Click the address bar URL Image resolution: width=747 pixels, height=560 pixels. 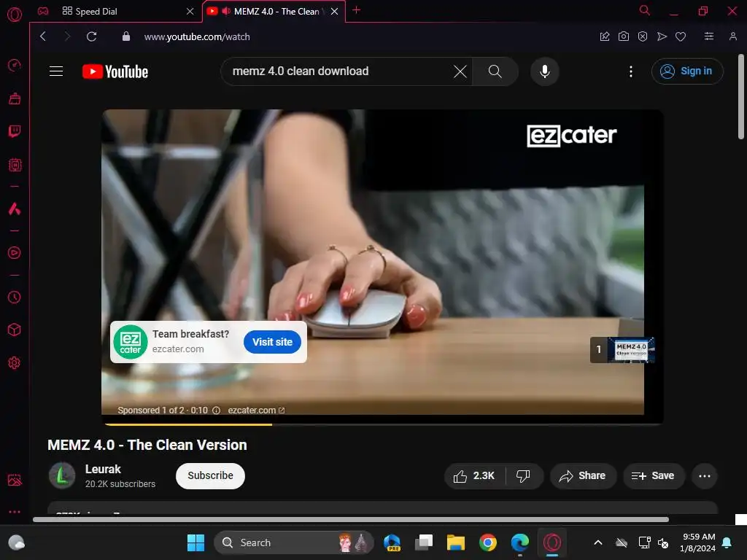tap(197, 36)
